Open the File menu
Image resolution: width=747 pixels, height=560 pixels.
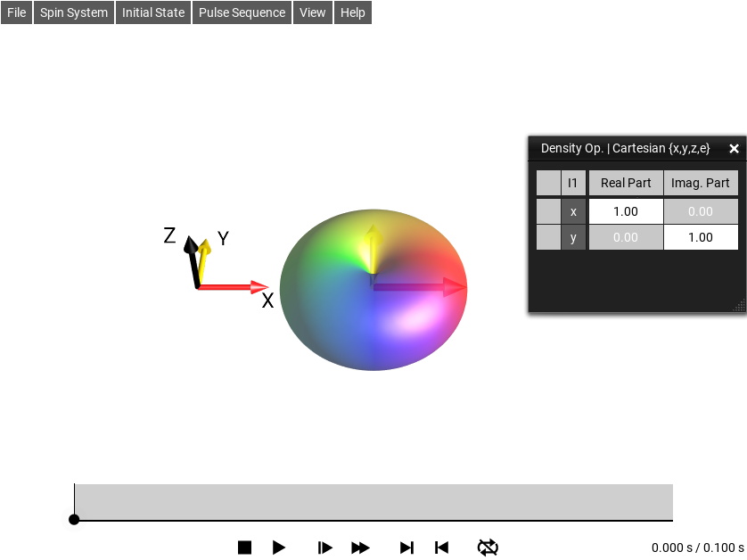[x=17, y=12]
